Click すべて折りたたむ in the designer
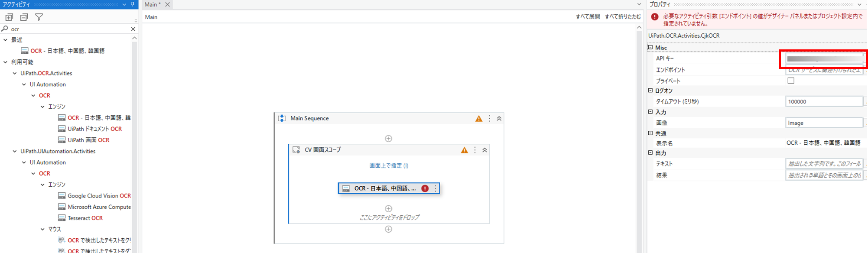Screen dimensions: 868x253 coord(623,17)
